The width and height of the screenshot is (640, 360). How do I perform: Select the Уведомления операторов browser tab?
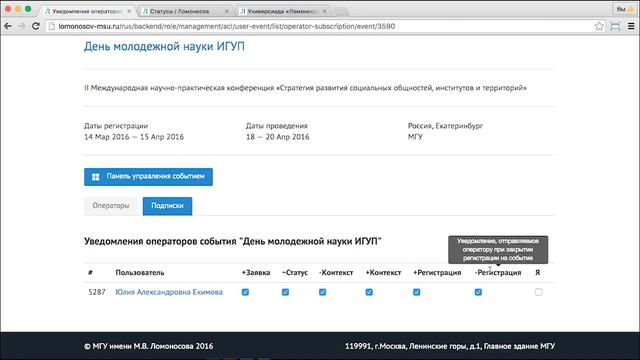[87, 11]
